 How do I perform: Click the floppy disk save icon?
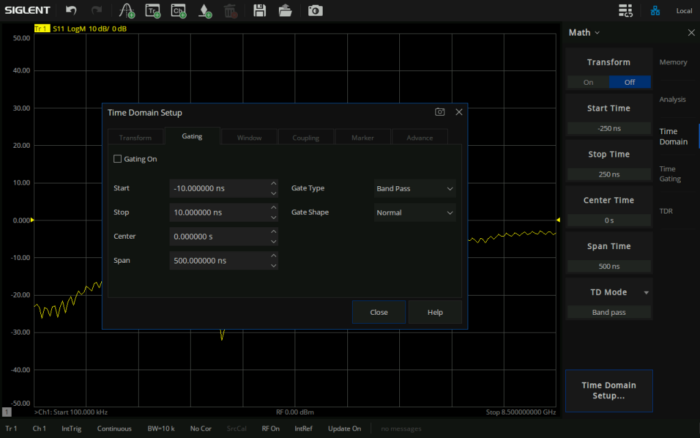(x=259, y=10)
